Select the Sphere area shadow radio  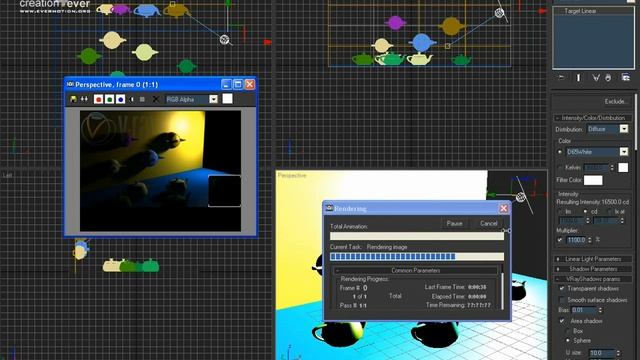(x=568, y=340)
